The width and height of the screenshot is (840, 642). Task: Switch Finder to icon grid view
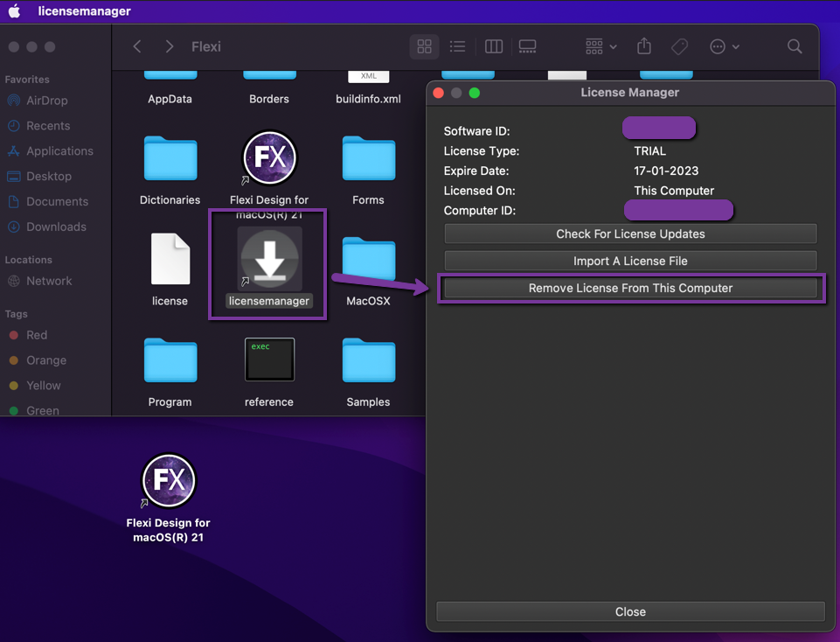(x=425, y=46)
